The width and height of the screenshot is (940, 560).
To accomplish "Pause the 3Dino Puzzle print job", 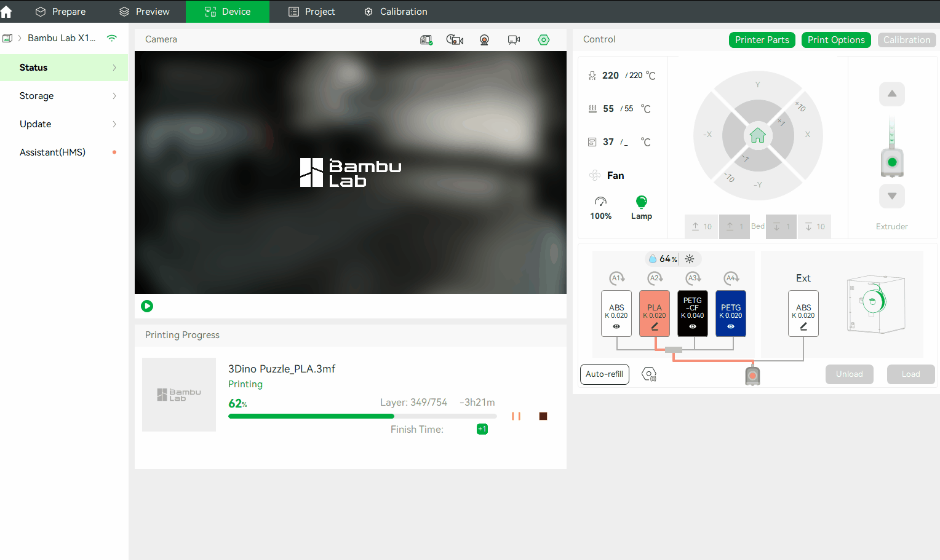I will click(x=516, y=416).
